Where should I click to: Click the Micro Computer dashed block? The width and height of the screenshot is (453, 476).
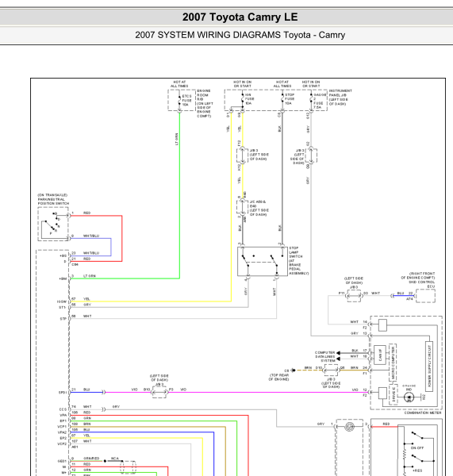pos(393,363)
